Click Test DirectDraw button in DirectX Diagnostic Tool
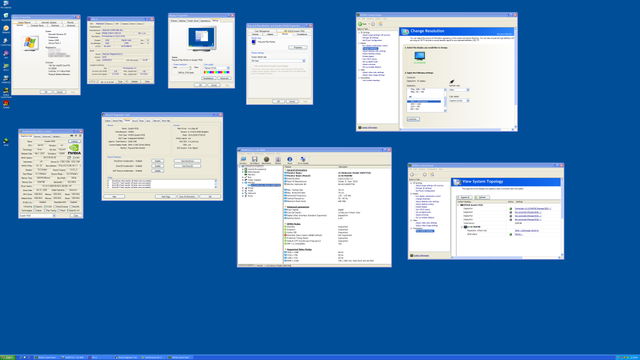 187,161
